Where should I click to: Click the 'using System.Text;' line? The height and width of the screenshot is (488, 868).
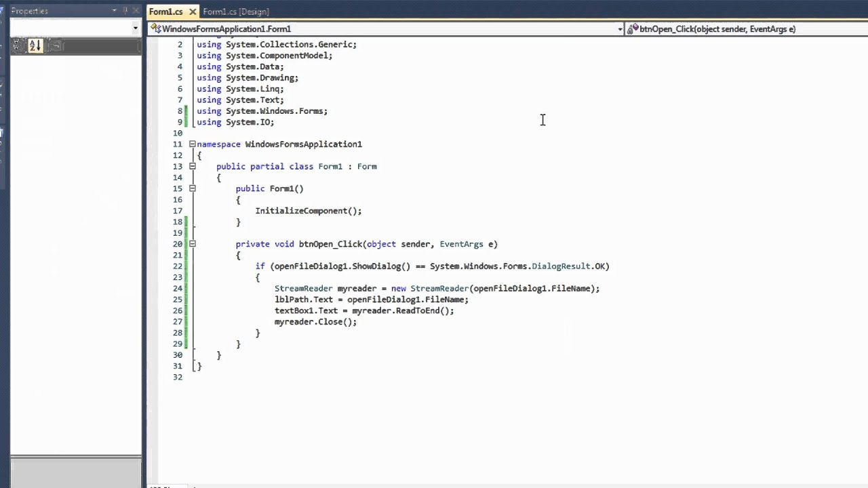pyautogui.click(x=240, y=100)
